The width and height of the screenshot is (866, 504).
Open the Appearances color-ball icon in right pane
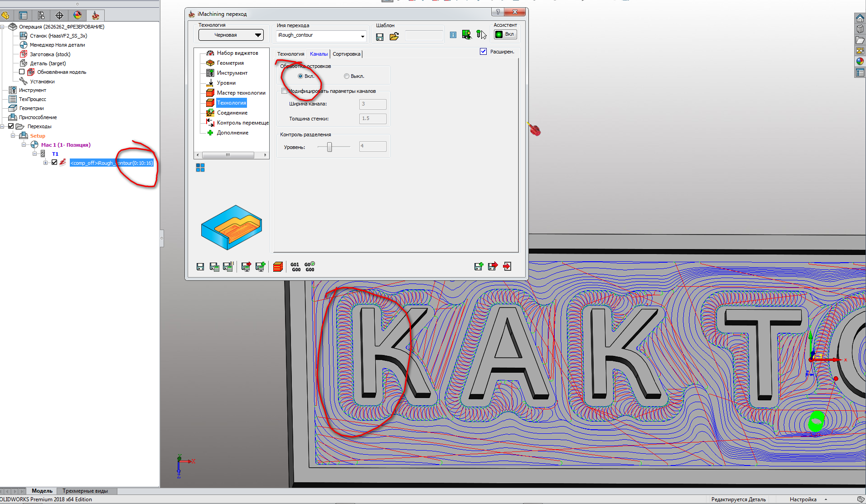tap(860, 62)
